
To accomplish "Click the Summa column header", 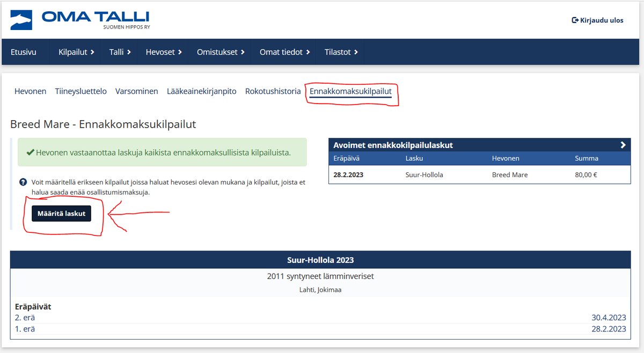I will (587, 158).
